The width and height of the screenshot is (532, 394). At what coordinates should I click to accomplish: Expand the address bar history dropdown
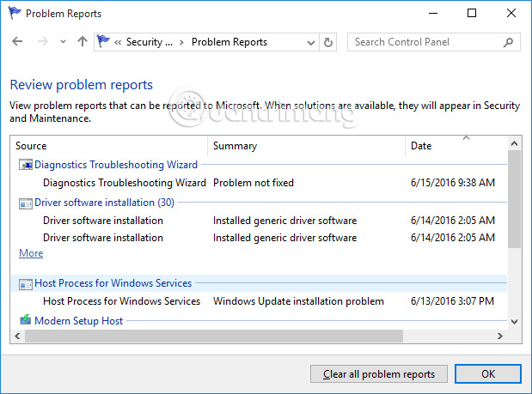point(311,43)
